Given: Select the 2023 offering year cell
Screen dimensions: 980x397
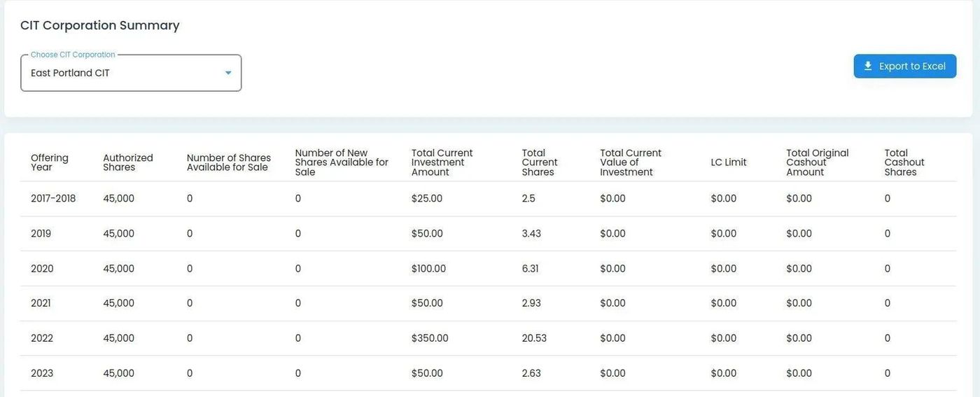Looking at the screenshot, I should tap(42, 374).
